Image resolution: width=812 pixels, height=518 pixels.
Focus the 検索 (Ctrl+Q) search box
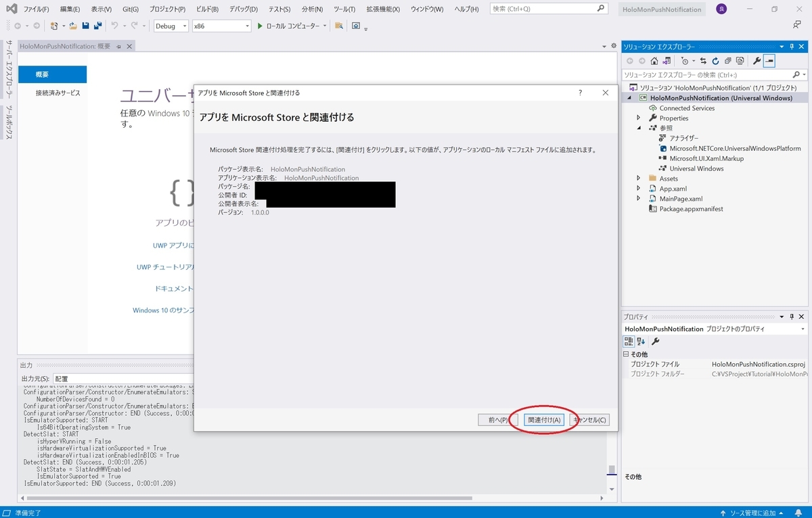click(x=548, y=9)
